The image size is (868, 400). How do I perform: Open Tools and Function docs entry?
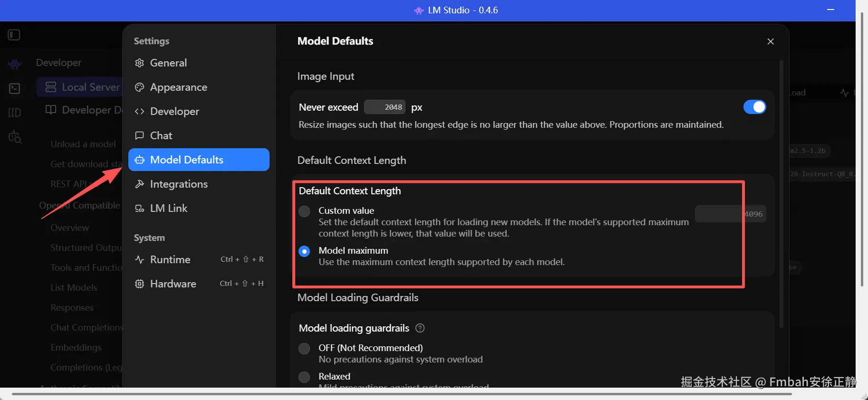86,267
